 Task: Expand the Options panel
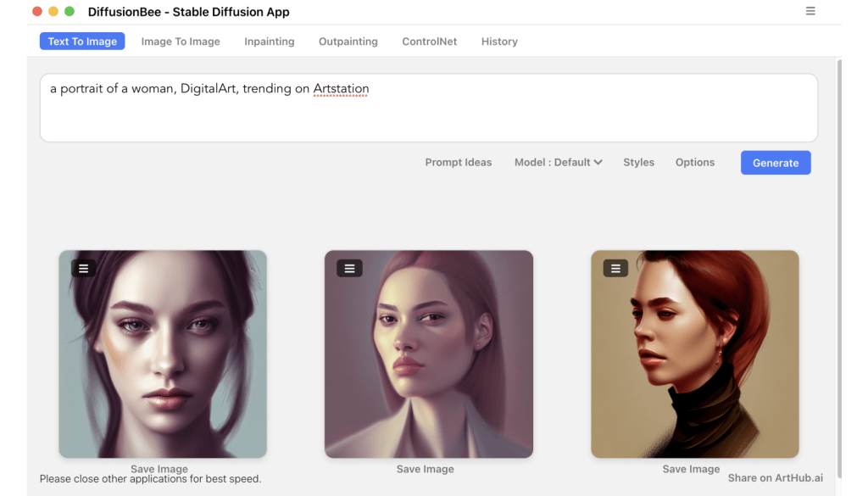coord(694,162)
